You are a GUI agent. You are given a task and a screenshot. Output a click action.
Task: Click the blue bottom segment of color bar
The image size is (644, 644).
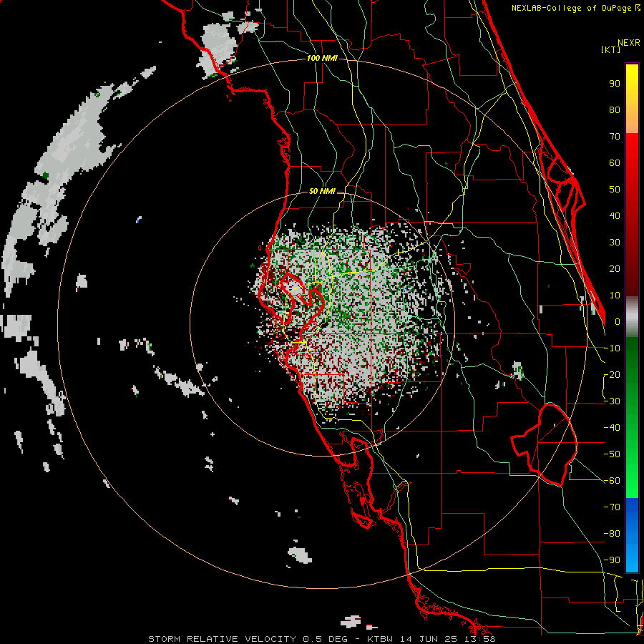click(632, 535)
